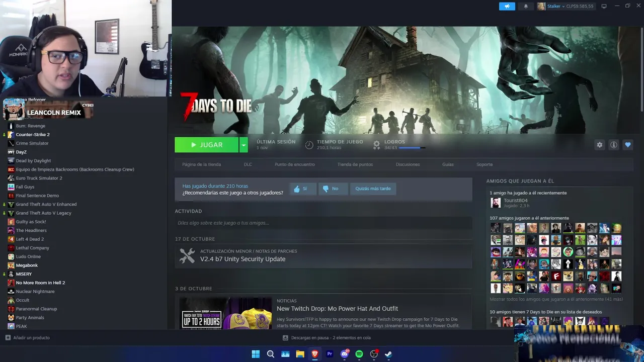
Task: Click the taskbar search magnifier icon
Action: click(x=270, y=354)
